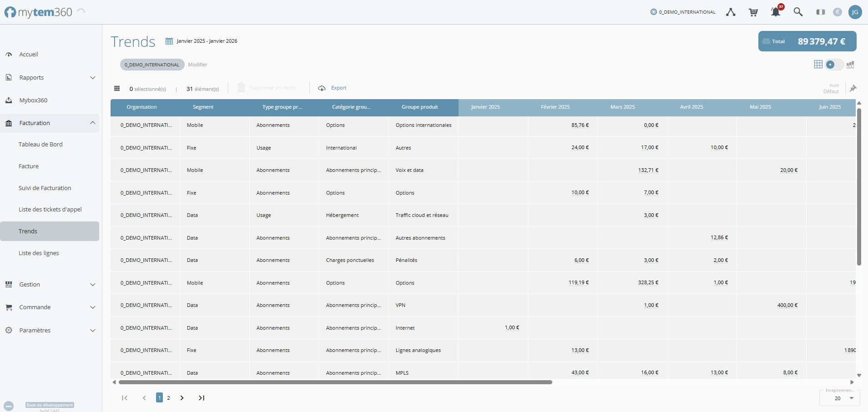Click the horizontal table scrollbar
This screenshot has height=412, width=868.
pos(335,382)
